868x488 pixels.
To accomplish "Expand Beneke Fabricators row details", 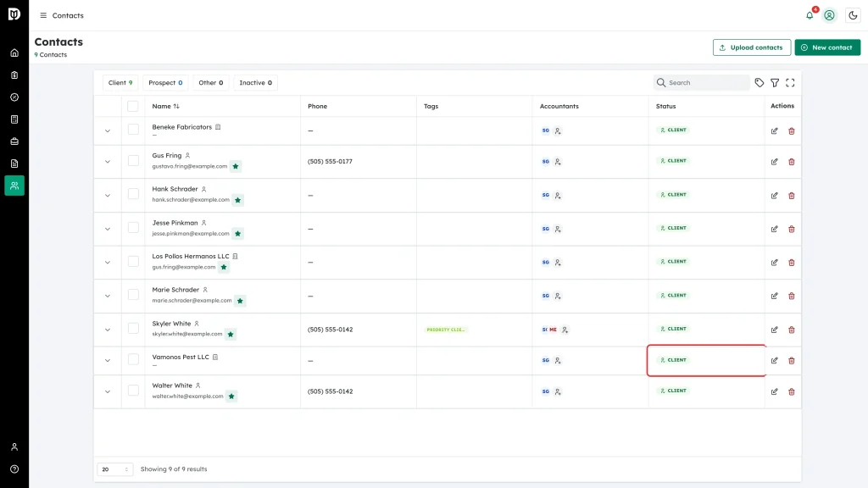I will click(x=108, y=131).
